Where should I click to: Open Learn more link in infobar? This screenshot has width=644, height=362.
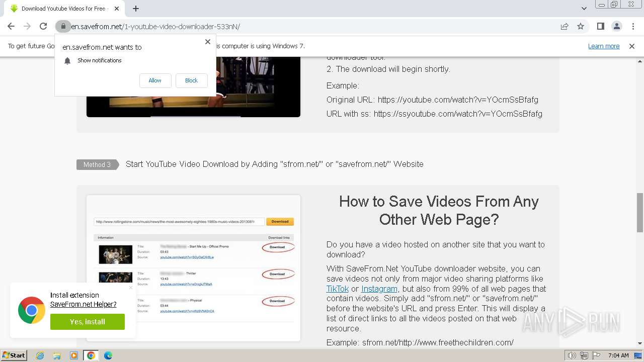(x=604, y=46)
